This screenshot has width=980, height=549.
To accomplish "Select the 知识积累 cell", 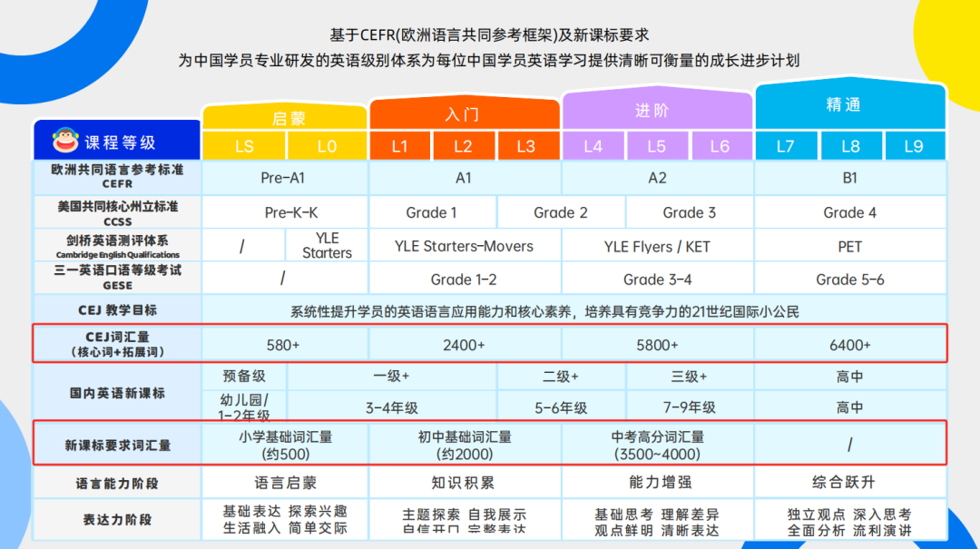I will click(465, 483).
